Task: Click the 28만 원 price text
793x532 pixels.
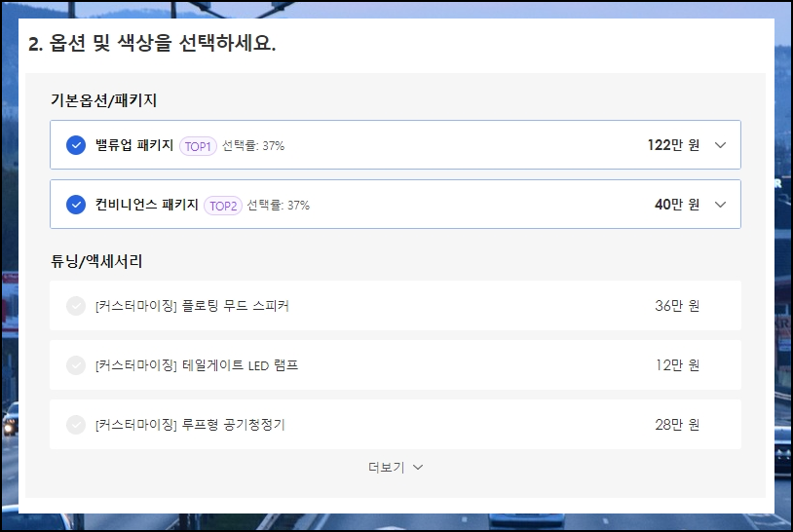Action: [x=677, y=424]
